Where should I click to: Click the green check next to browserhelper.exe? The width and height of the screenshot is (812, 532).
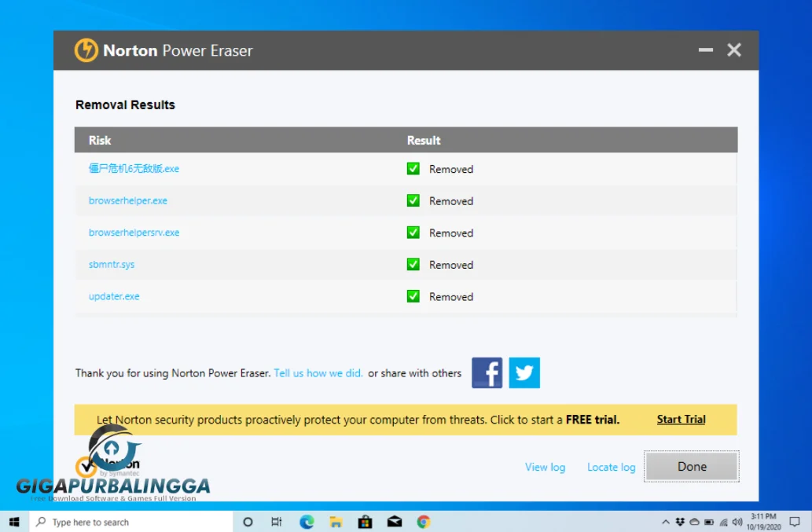tap(413, 200)
